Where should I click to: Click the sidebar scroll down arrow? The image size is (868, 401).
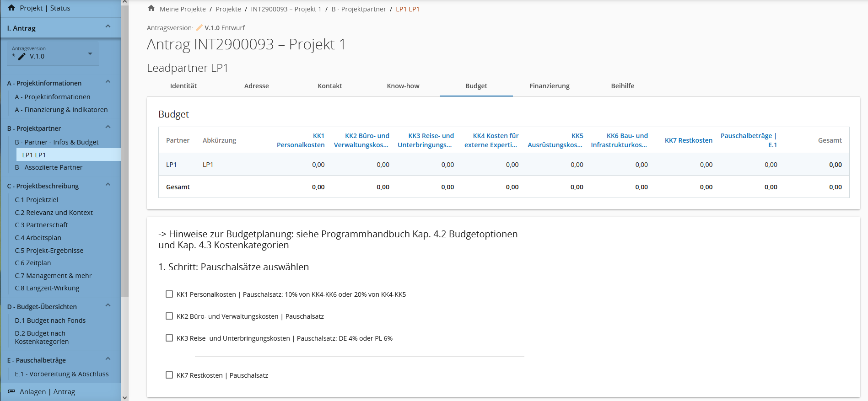coord(124,397)
